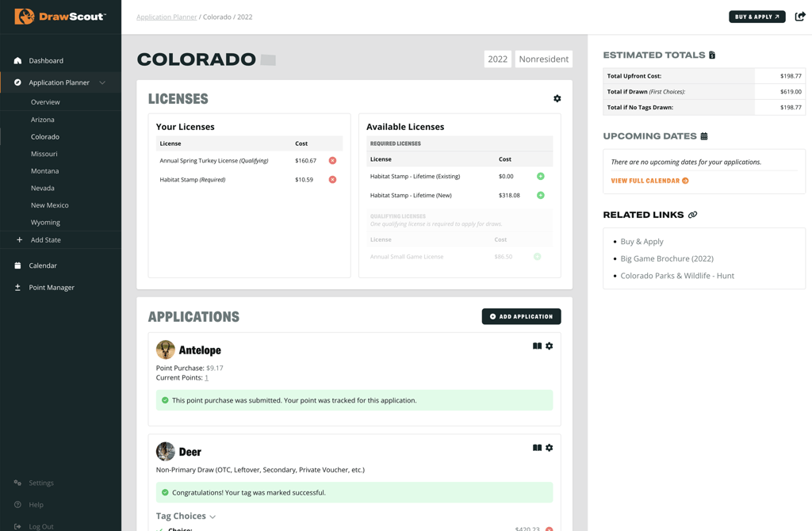This screenshot has width=812, height=531.
Task: Click the Total if No Tags Drawn row
Action: pyautogui.click(x=704, y=107)
